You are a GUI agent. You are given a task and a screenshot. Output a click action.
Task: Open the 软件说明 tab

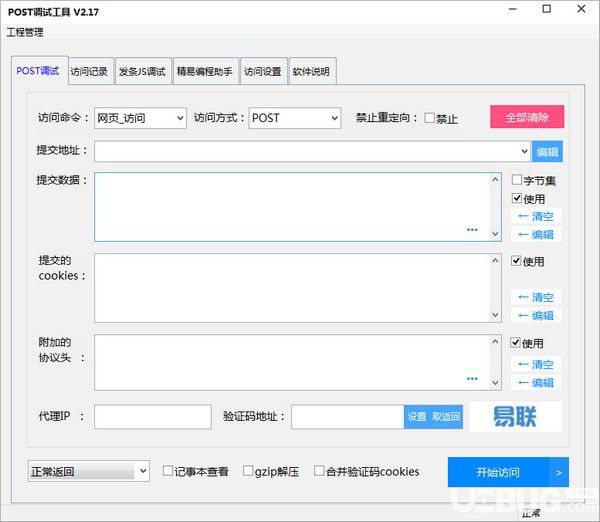coord(311,72)
